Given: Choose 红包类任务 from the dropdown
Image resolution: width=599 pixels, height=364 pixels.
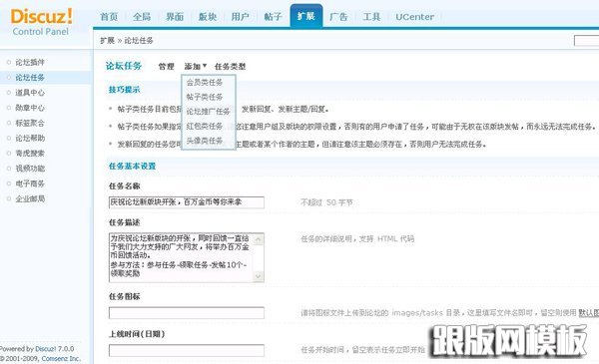Looking at the screenshot, I should pos(205,126).
